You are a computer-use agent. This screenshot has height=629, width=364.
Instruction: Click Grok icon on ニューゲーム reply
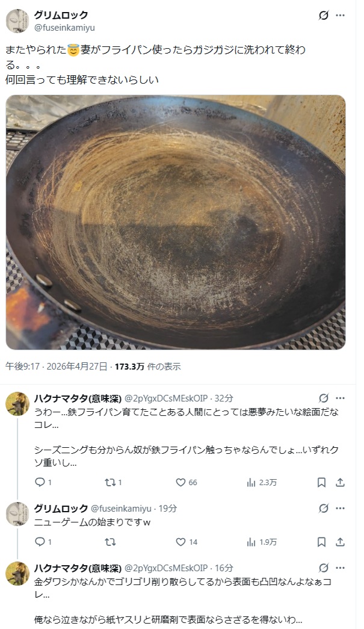[324, 508]
